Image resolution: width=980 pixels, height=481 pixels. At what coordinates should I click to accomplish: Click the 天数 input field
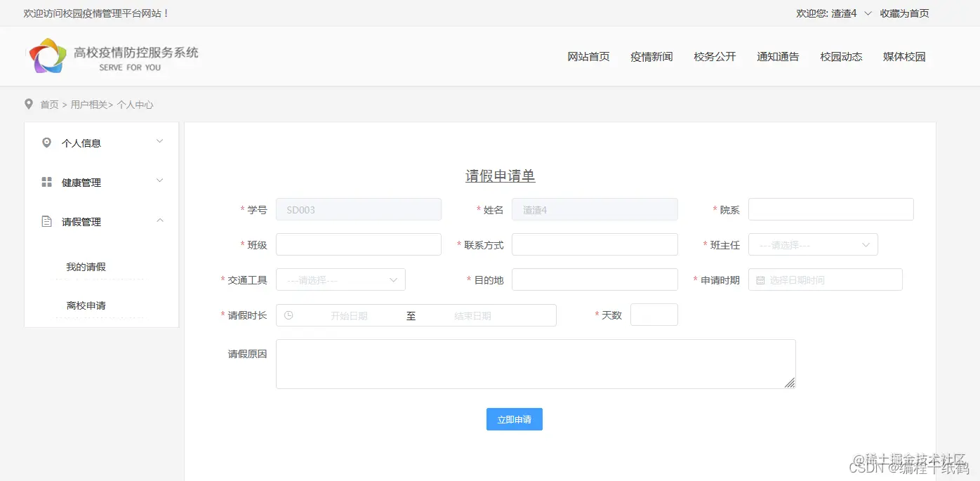click(654, 315)
